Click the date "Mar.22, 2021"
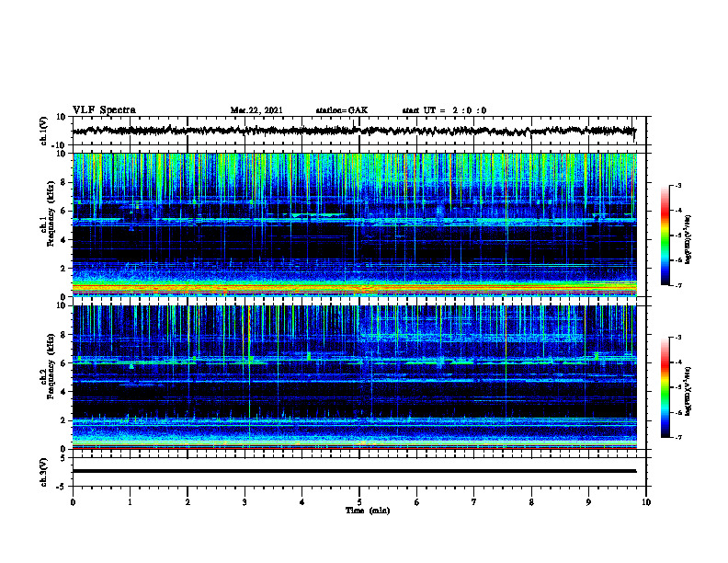The height and width of the screenshot is (563, 728). (256, 110)
